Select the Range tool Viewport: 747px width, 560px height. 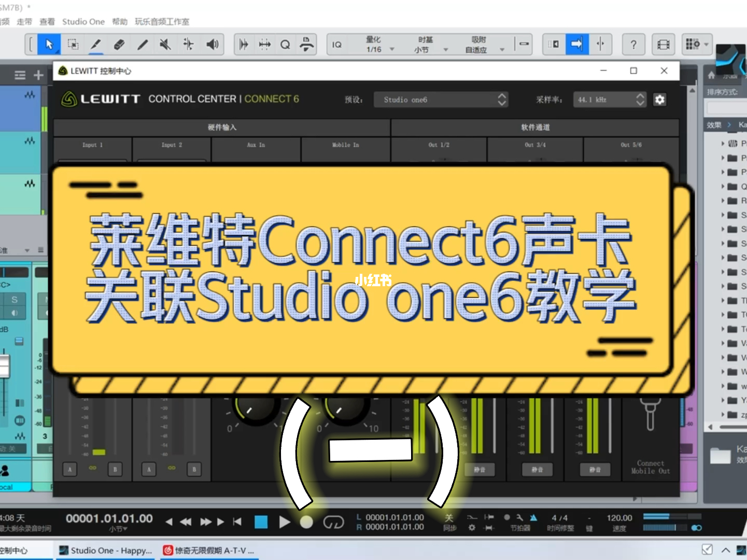tap(73, 45)
